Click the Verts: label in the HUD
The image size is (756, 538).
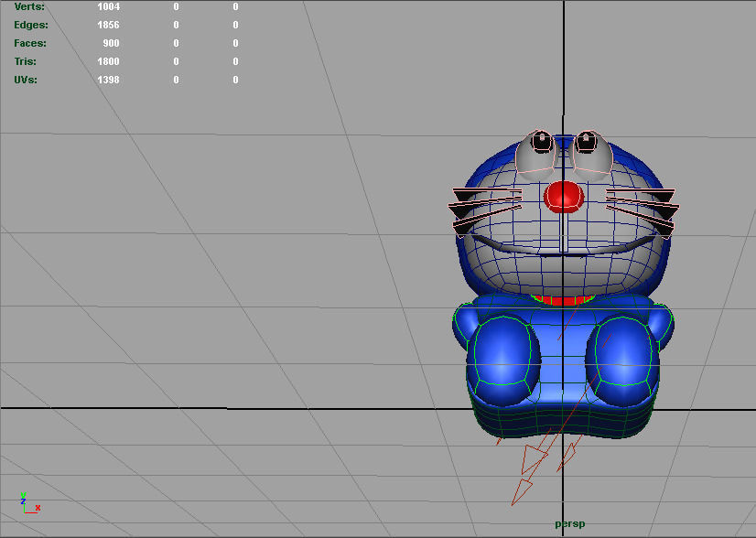pos(29,6)
